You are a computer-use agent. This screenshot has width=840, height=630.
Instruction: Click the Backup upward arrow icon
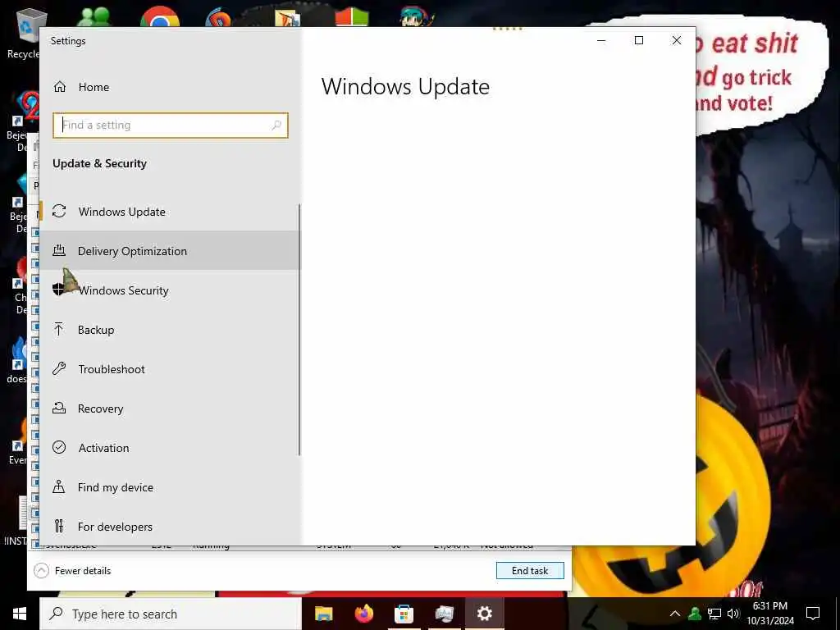click(x=59, y=329)
